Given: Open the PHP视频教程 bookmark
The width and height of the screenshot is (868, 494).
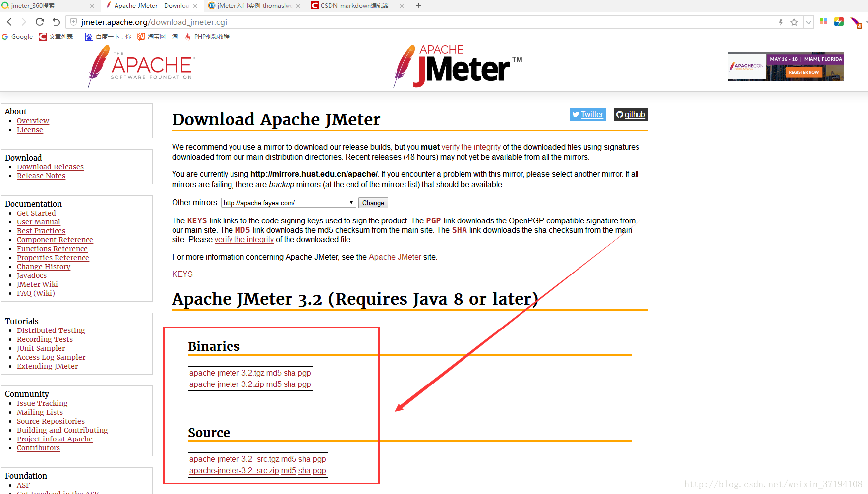Looking at the screenshot, I should (207, 37).
